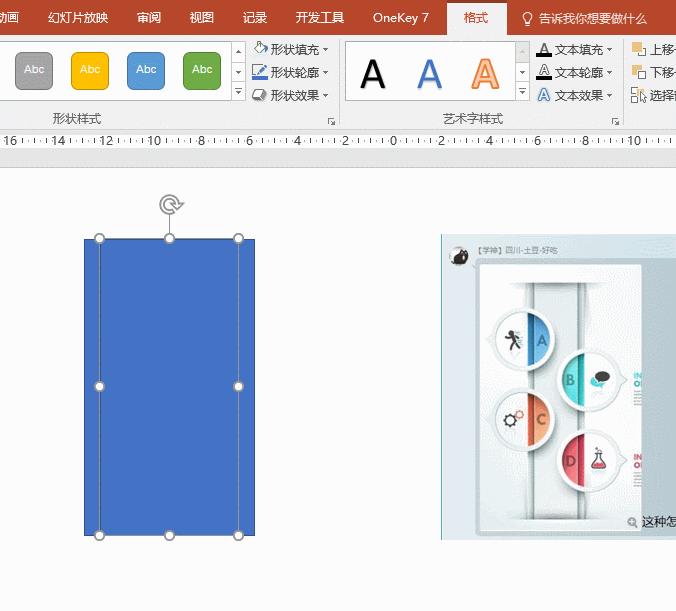Click the Text Fill (文本填充) icon
This screenshot has width=676, height=611.
(544, 49)
